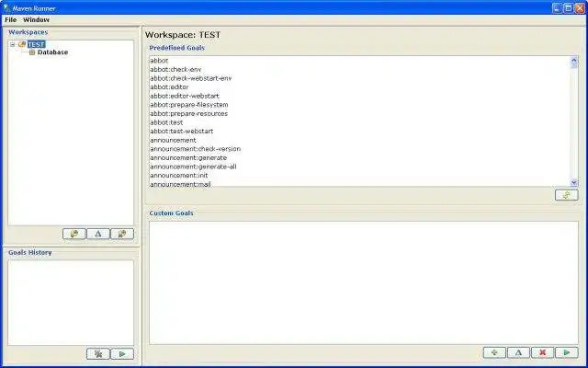Refresh the Predefined Goals list
Viewport: 588px width, 368px height.
point(567,195)
